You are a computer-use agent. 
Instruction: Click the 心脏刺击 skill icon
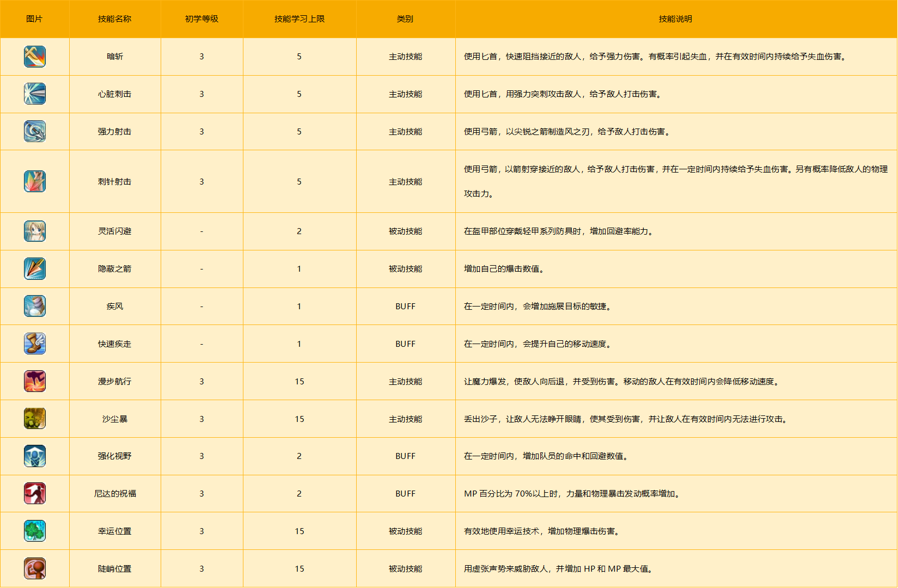click(x=35, y=94)
